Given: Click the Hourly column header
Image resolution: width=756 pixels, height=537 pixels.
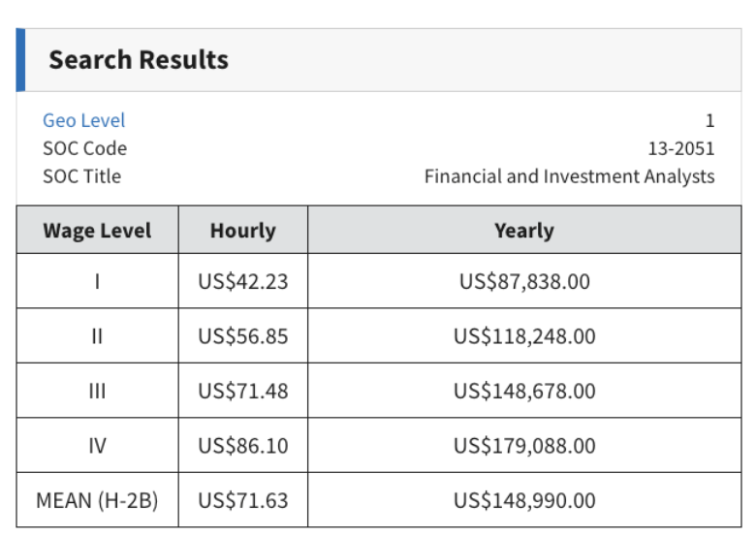Looking at the screenshot, I should pyautogui.click(x=242, y=231).
